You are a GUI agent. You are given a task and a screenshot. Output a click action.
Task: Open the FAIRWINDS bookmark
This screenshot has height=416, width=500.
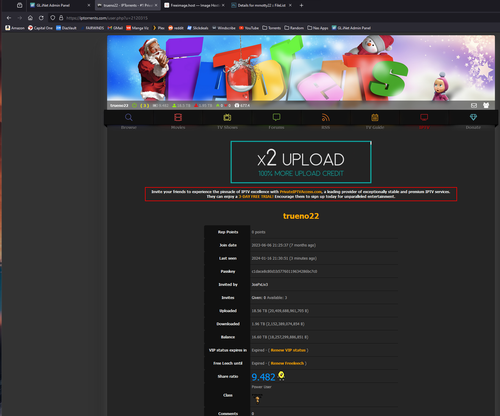[x=92, y=28]
